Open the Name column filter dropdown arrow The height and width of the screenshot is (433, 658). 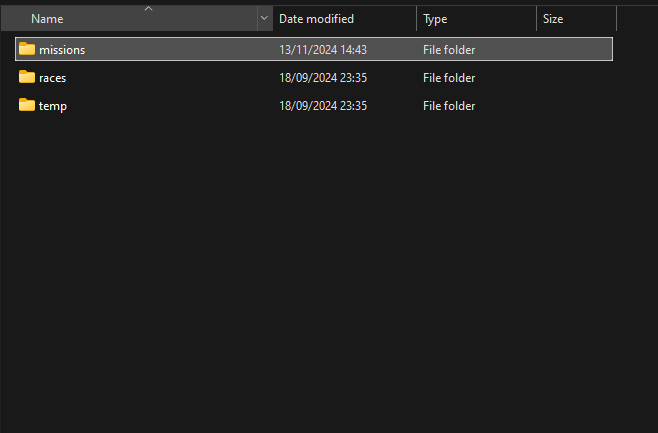point(264,19)
